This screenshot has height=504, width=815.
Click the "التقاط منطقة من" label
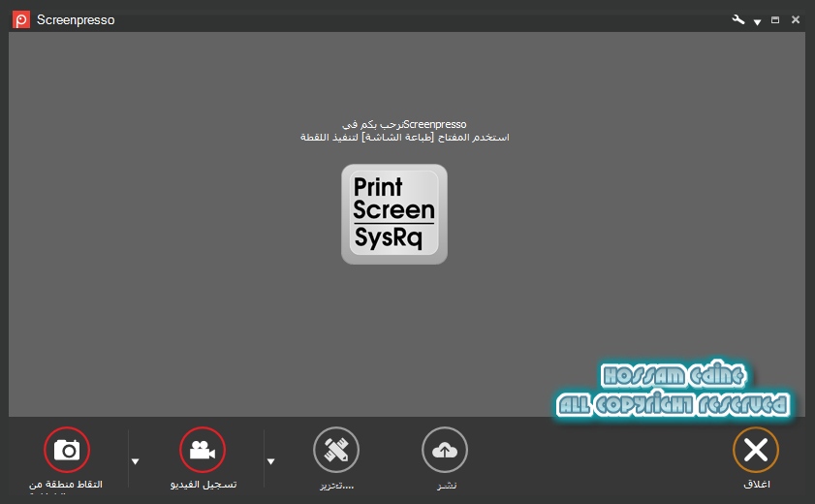[66, 485]
